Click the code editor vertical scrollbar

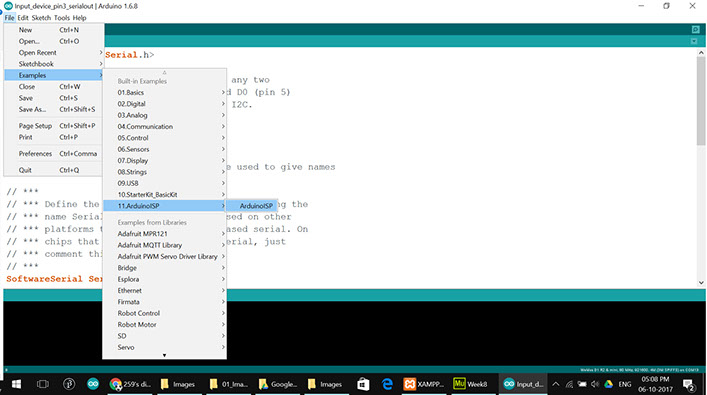coord(701,101)
